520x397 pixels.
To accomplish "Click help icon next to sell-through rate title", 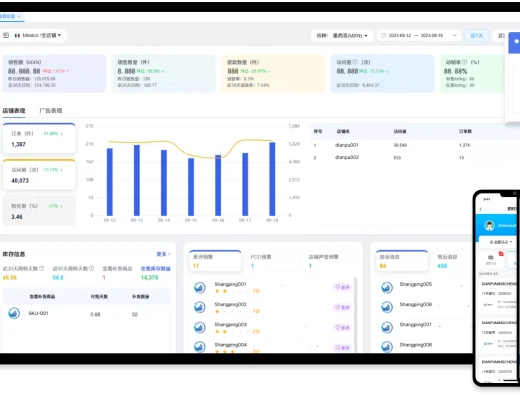I will pyautogui.click(x=464, y=62).
